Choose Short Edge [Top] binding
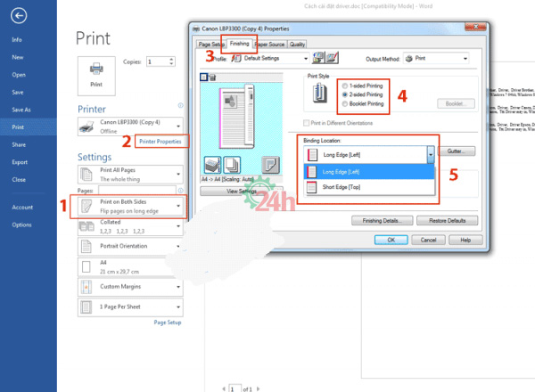535x392 pixels. click(x=369, y=187)
